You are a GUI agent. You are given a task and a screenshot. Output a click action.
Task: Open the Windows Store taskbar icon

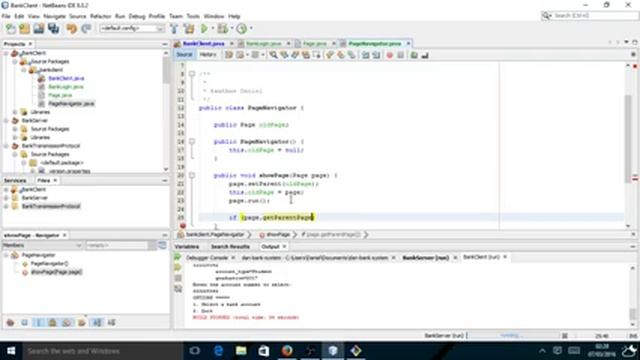(264, 351)
